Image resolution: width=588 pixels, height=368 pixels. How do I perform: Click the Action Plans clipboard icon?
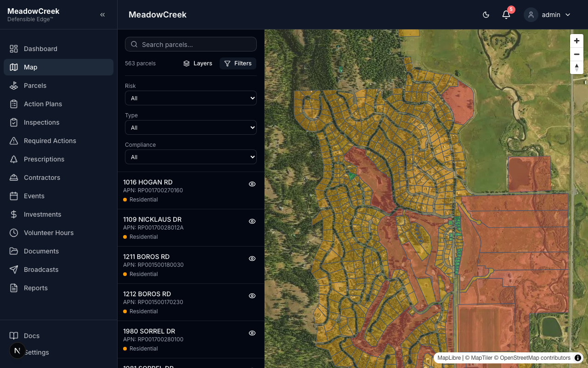(x=14, y=104)
